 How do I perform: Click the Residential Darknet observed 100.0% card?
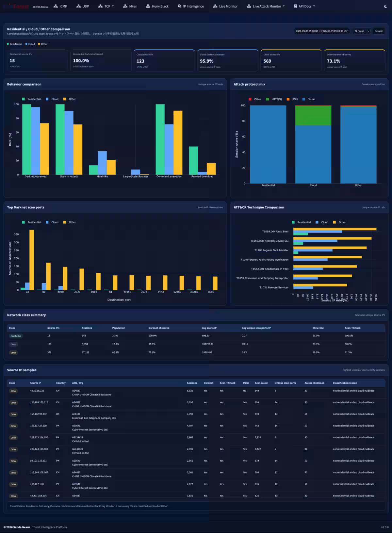click(101, 60)
